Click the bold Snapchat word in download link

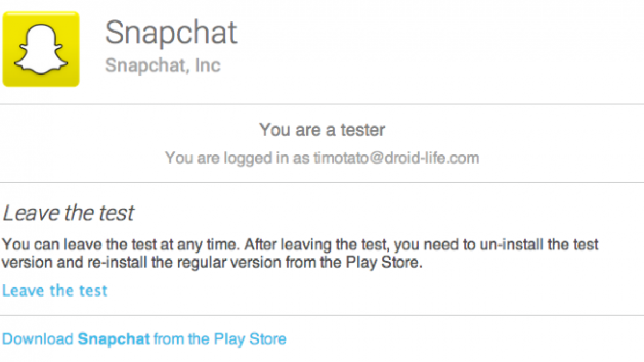[x=114, y=339]
